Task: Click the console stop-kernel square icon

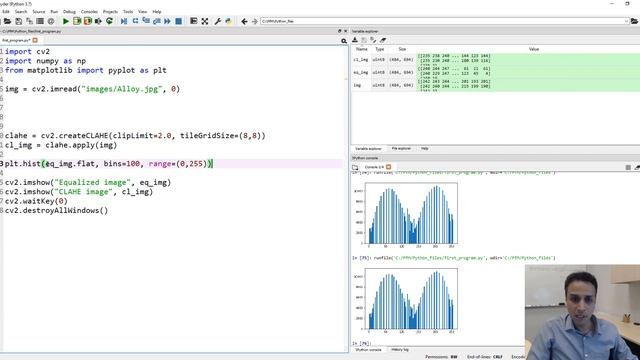Action: 628,167
